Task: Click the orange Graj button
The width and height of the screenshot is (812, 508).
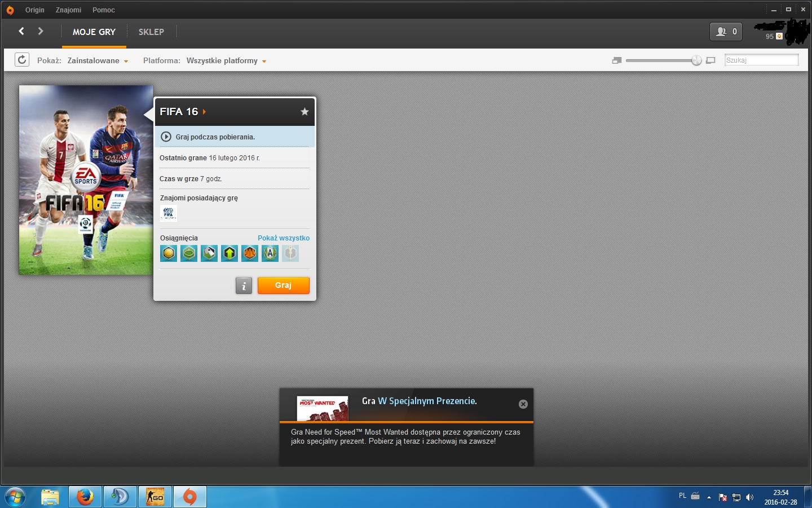Action: pos(284,286)
